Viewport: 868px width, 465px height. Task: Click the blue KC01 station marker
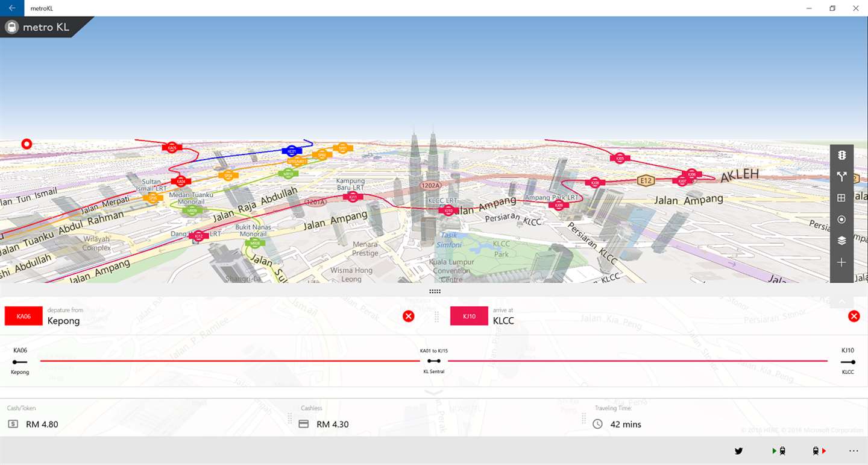pyautogui.click(x=292, y=151)
